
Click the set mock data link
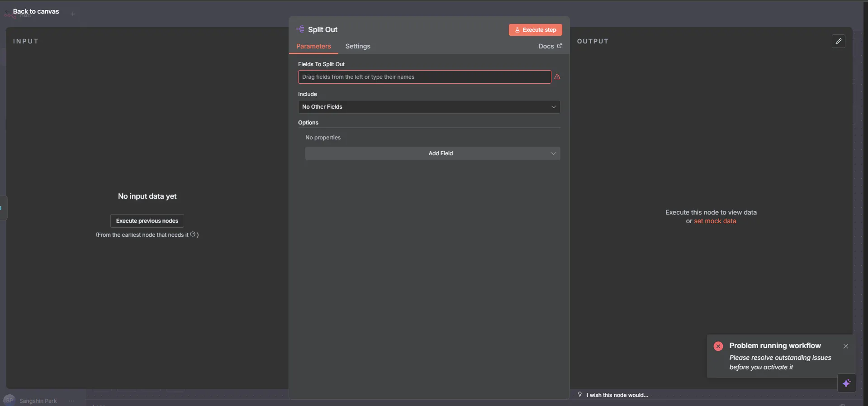[715, 221]
